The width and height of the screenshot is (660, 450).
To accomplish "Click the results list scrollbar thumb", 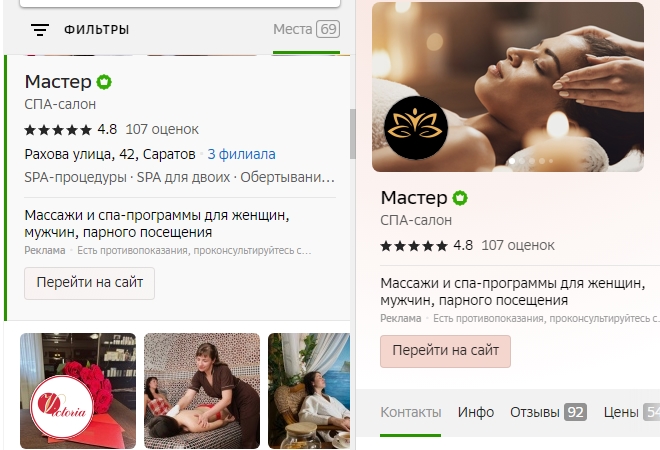I will pos(353,134).
